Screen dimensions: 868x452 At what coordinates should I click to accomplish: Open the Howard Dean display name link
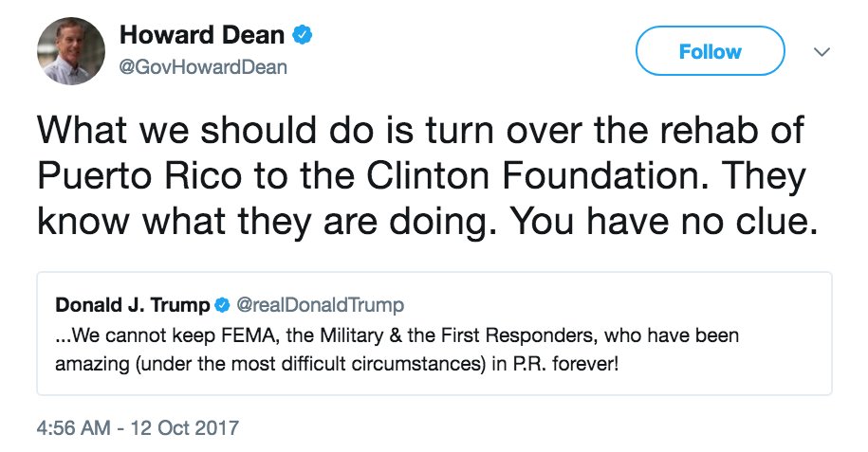(202, 38)
